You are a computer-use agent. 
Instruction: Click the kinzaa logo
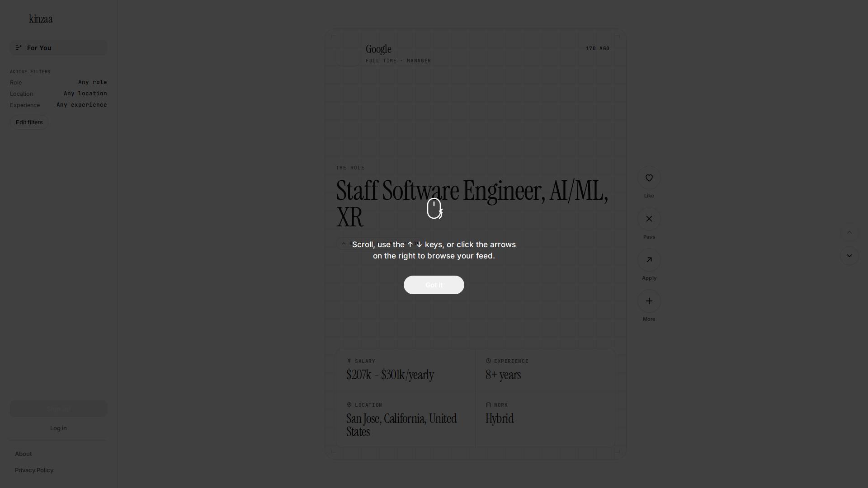41,19
